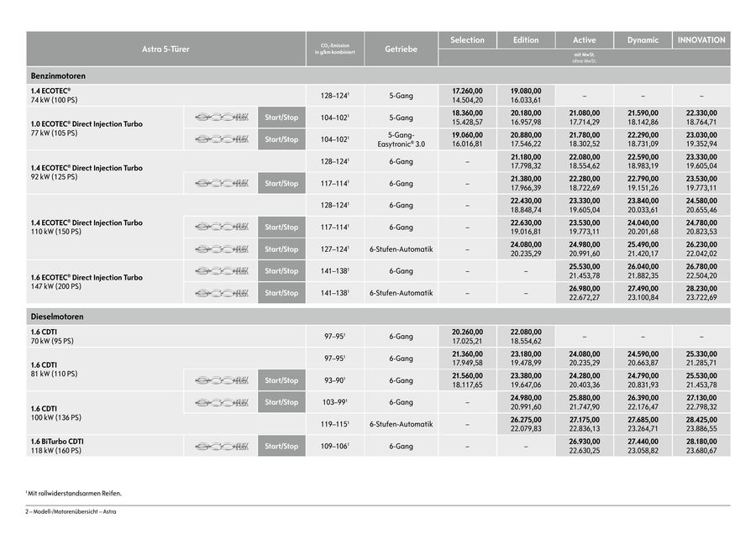Click the ecoFLEX logo in the 21.380,00 row
756x534 pixels.
click(221, 184)
